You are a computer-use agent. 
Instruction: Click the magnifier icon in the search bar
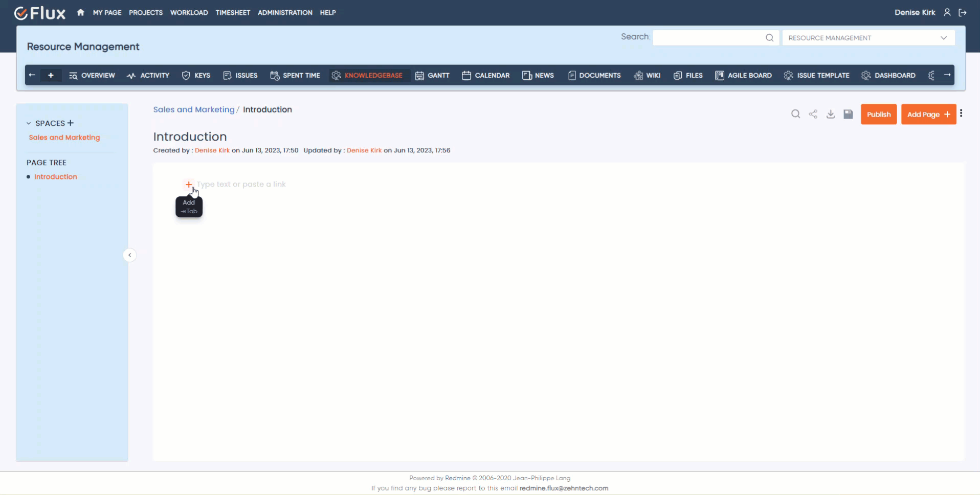coord(770,37)
